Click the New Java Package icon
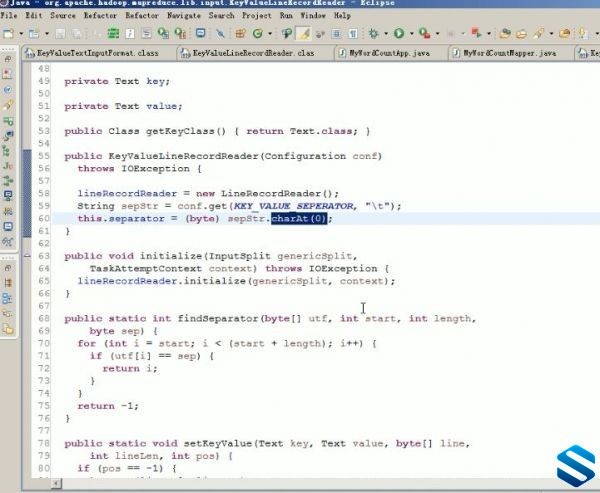The height and width of the screenshot is (493, 600). click(x=240, y=34)
